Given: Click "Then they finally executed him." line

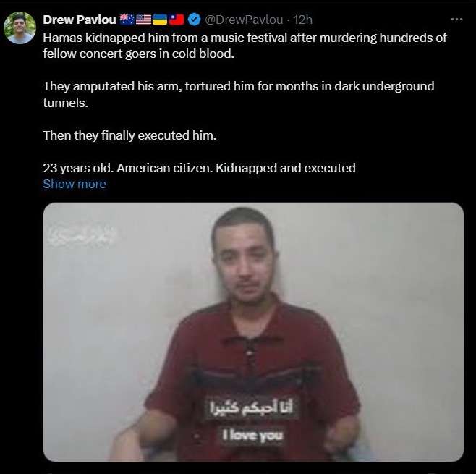Looking at the screenshot, I should [x=129, y=135].
